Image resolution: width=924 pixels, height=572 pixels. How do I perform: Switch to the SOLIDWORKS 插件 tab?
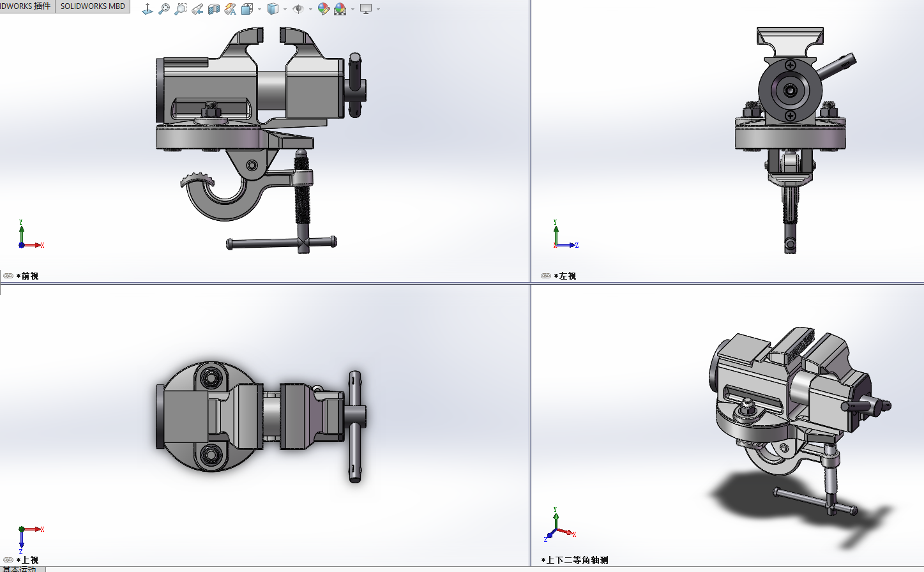click(27, 6)
